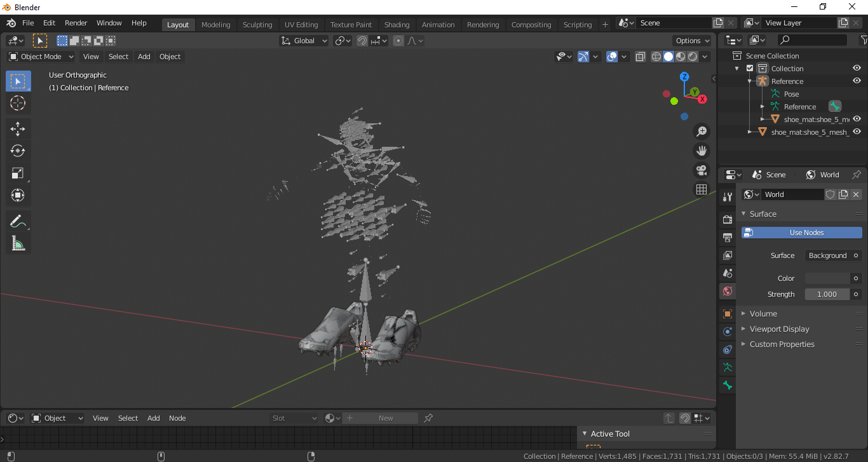Open the Object properties orange square tab

[x=728, y=314]
